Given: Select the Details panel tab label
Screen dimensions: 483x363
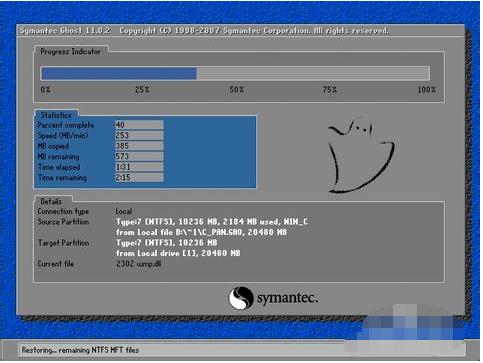Looking at the screenshot, I should (51, 201).
